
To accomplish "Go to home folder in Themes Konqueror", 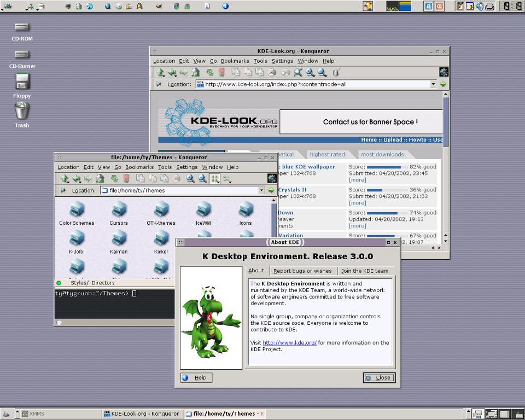I will [100, 178].
